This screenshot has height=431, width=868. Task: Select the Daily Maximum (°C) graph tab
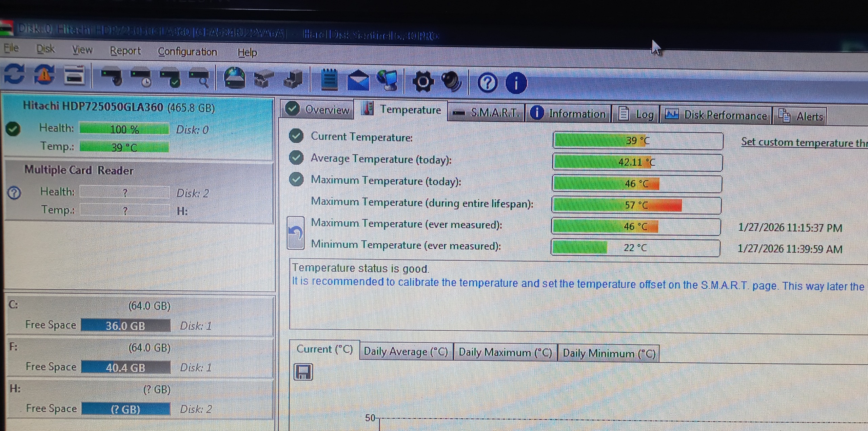[505, 352]
